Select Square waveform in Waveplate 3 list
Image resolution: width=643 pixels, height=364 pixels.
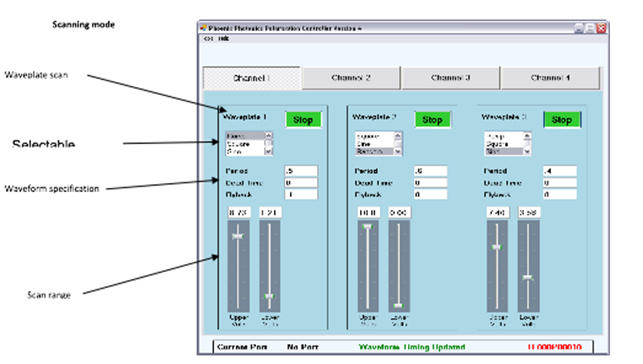[504, 144]
